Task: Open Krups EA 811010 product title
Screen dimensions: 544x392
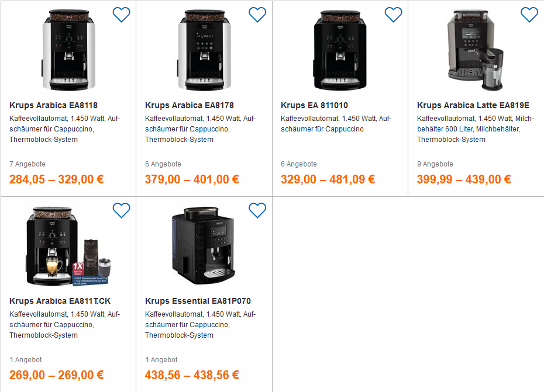Action: click(x=314, y=106)
